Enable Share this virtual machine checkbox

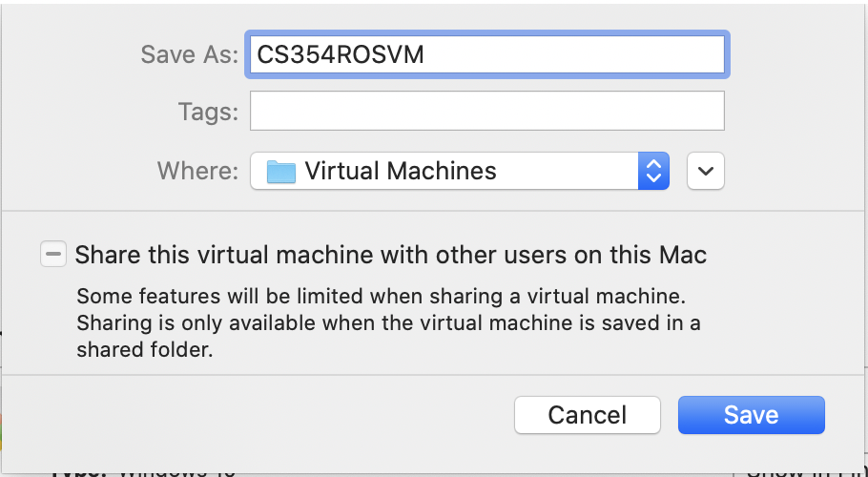[53, 255]
